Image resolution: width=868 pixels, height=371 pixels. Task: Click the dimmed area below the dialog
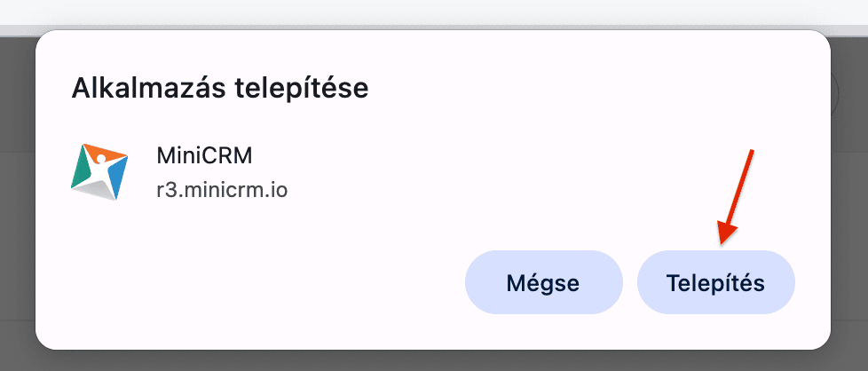(x=433, y=360)
